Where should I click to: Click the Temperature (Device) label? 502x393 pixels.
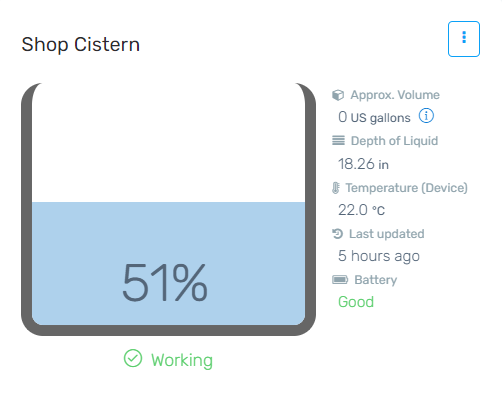click(406, 188)
